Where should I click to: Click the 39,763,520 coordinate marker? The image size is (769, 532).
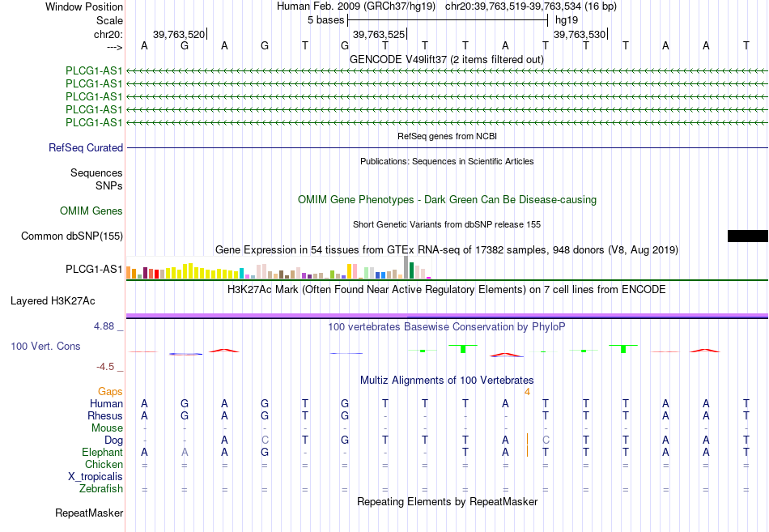coord(179,34)
